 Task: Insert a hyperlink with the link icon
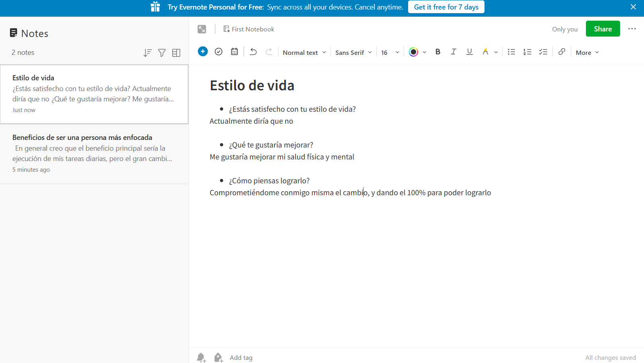[x=562, y=52]
